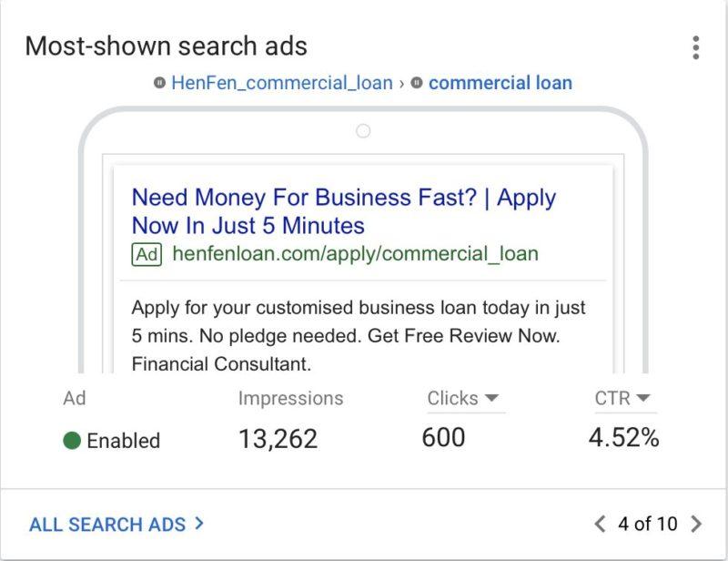Click the '4 of 10' pagination text

(x=647, y=524)
